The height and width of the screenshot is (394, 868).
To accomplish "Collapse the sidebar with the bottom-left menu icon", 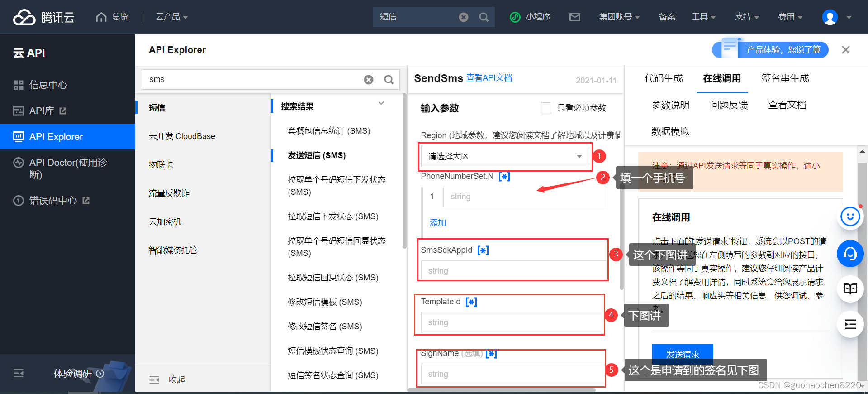I will (19, 373).
